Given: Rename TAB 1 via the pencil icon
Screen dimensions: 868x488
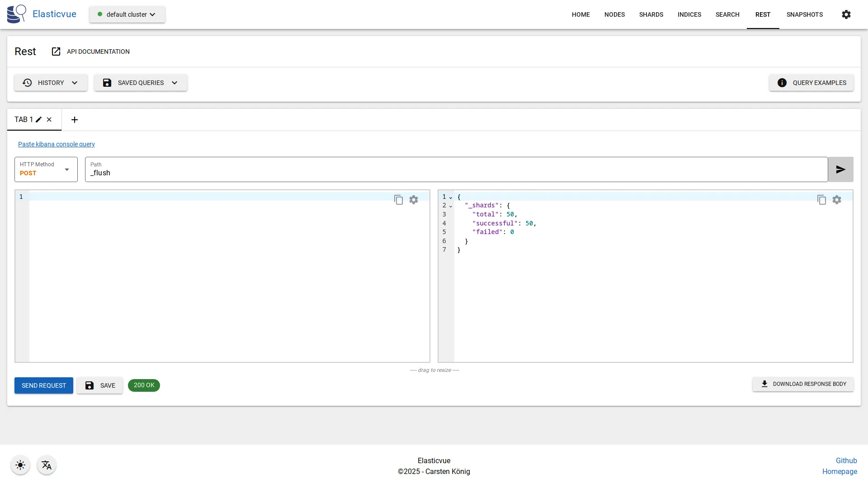Looking at the screenshot, I should (x=38, y=120).
